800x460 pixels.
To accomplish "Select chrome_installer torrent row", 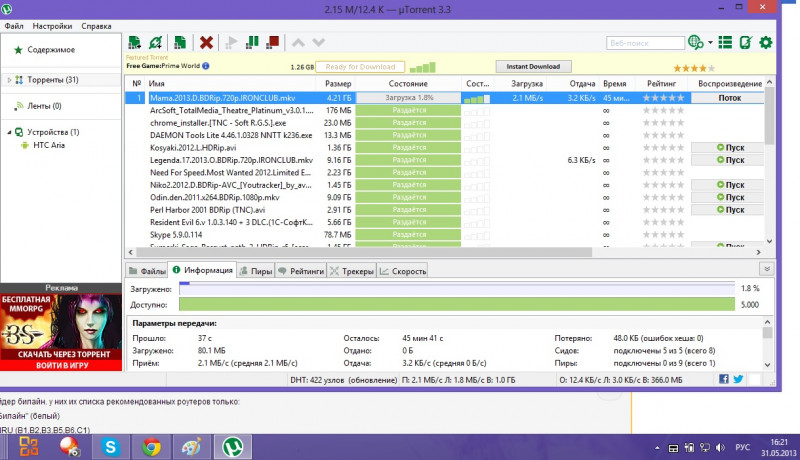I will tap(444, 123).
